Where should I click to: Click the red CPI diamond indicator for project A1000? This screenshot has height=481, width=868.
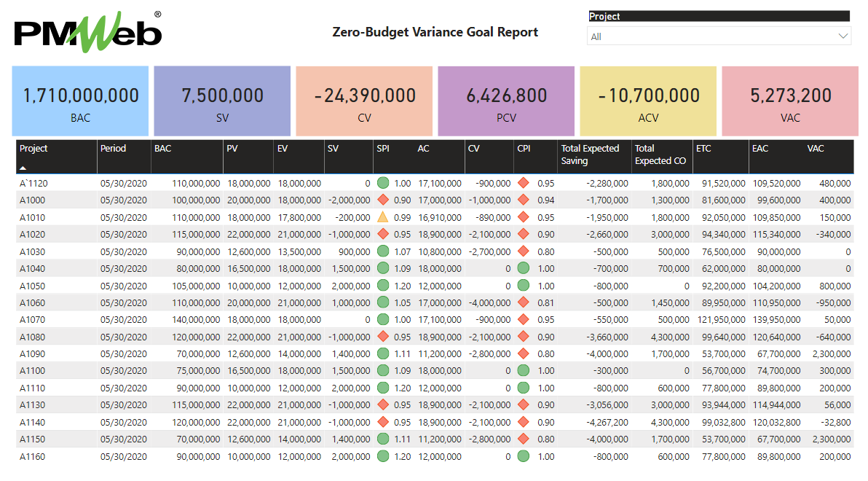(523, 200)
